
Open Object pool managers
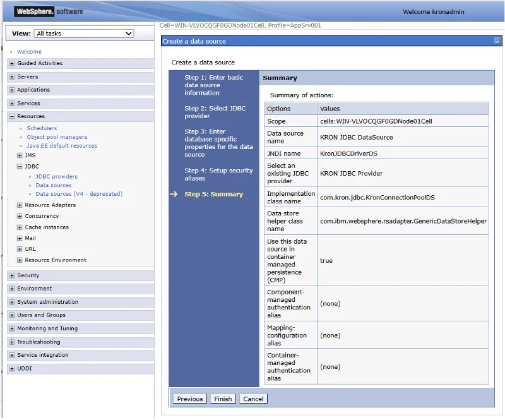pyautogui.click(x=57, y=137)
